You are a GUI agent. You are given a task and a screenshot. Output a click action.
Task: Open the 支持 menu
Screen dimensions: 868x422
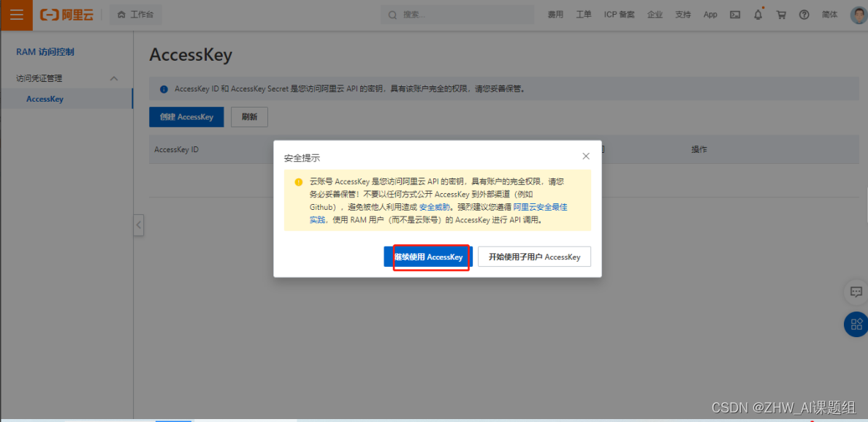coord(683,15)
